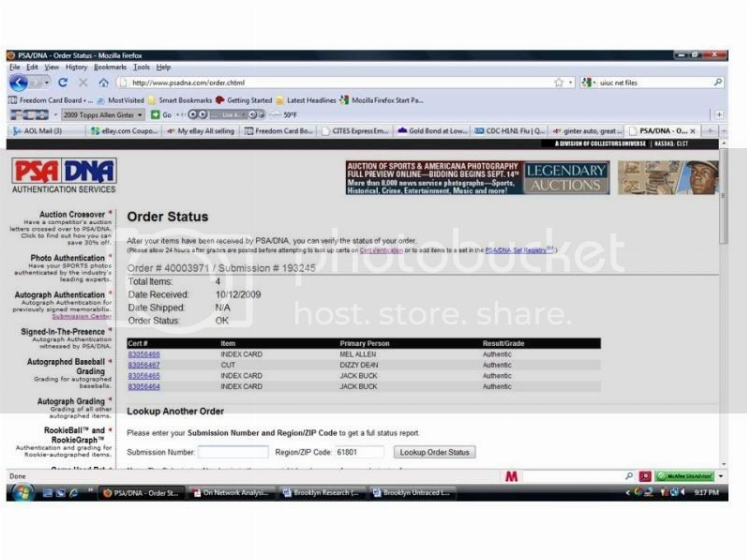
Task: Click the red McAfee M icon
Action: [x=511, y=476]
